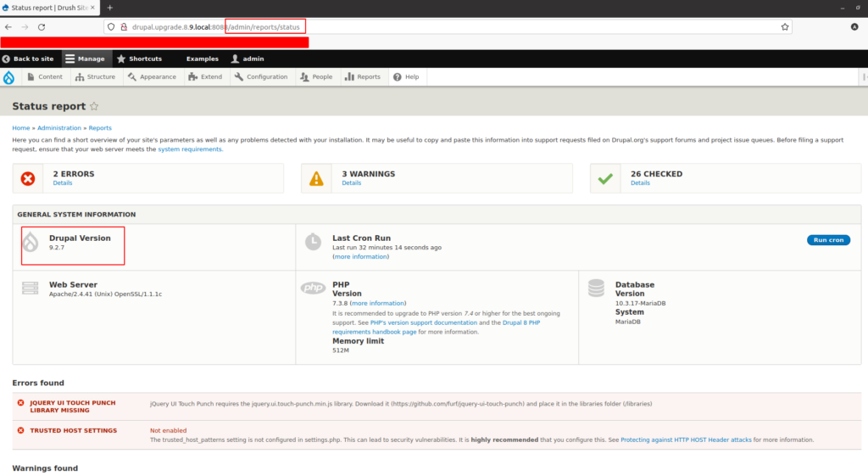This screenshot has height=476, width=868.
Task: Open PHP's version support documentation link
Action: (x=424, y=322)
